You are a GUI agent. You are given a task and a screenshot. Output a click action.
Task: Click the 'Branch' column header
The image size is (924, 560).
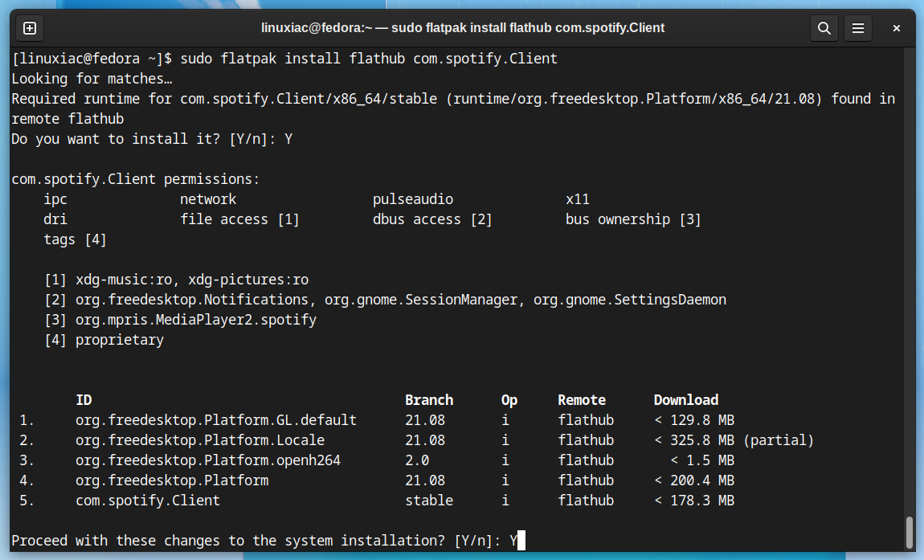pyautogui.click(x=429, y=400)
